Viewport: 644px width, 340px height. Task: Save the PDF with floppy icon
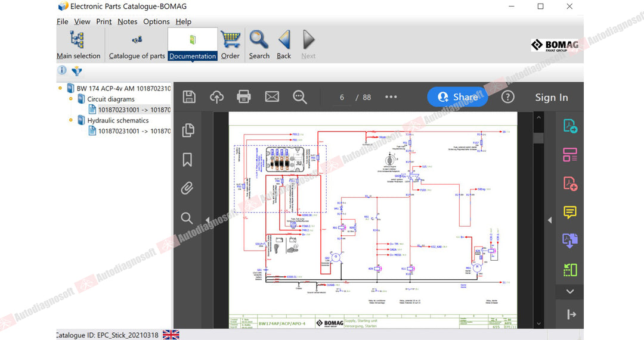(189, 97)
